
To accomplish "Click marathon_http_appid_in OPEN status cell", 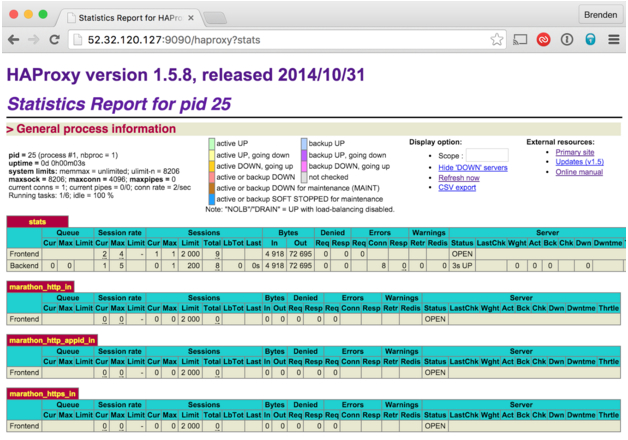I will [x=435, y=372].
